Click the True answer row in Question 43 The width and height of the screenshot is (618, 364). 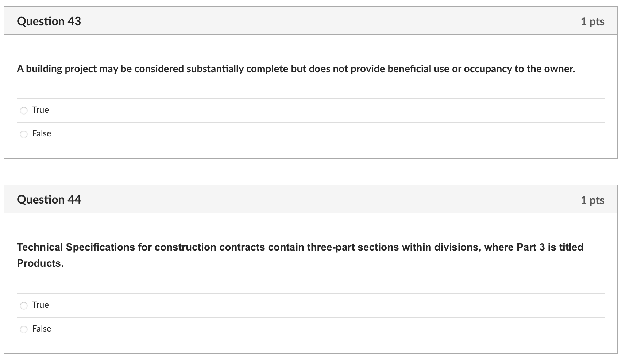tap(182, 110)
